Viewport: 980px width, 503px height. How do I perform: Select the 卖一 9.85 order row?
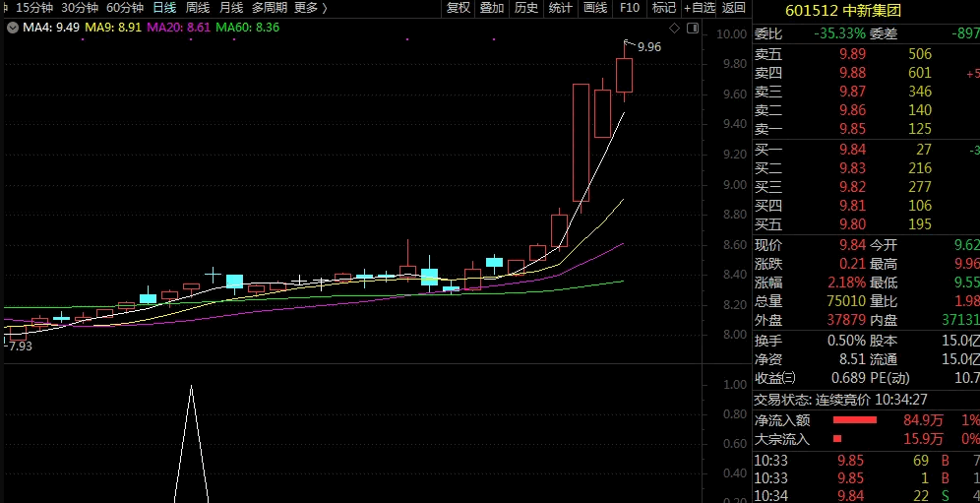click(866, 129)
